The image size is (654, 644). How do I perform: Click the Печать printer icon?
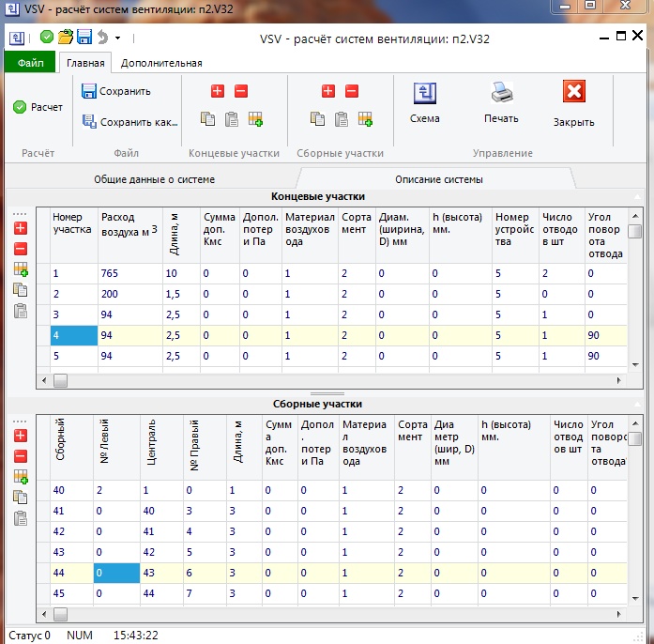point(501,102)
